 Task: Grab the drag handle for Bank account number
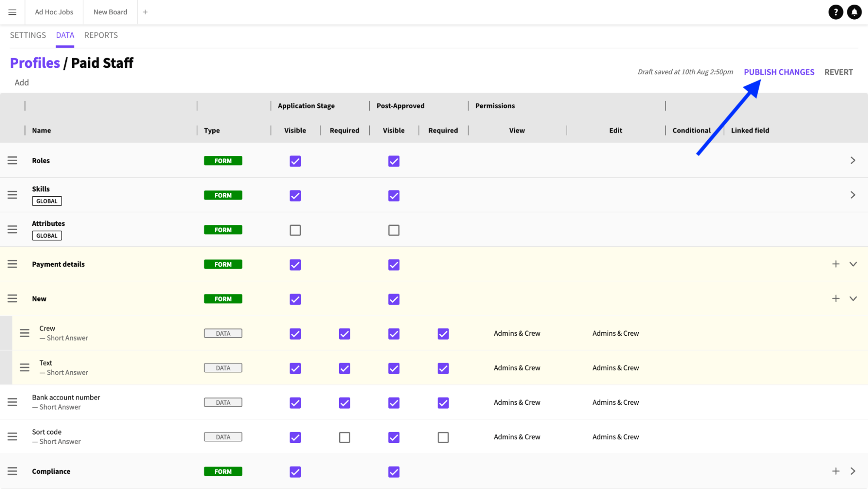12,402
